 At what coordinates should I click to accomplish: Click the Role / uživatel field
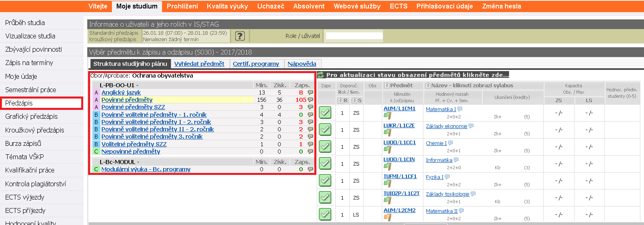coord(354,36)
